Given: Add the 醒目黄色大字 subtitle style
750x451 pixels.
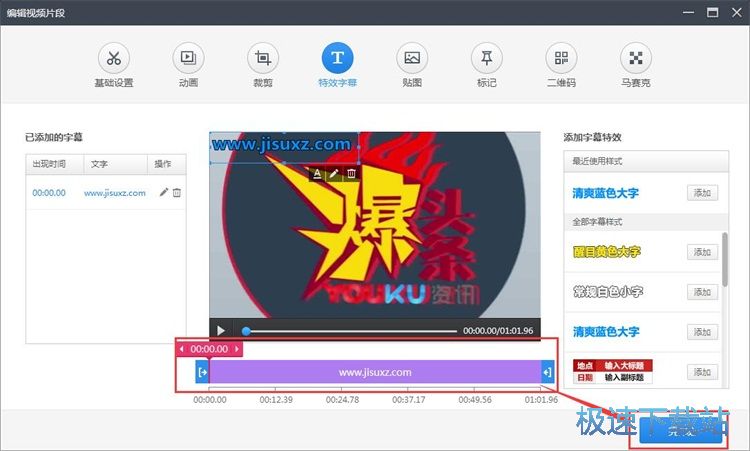Looking at the screenshot, I should (x=702, y=252).
